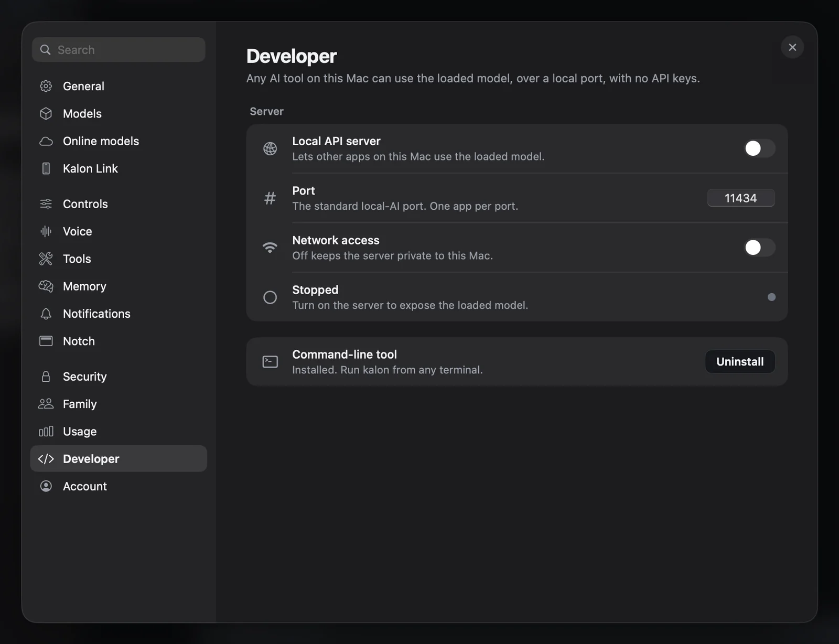Click the Memory brain icon

pyautogui.click(x=46, y=286)
